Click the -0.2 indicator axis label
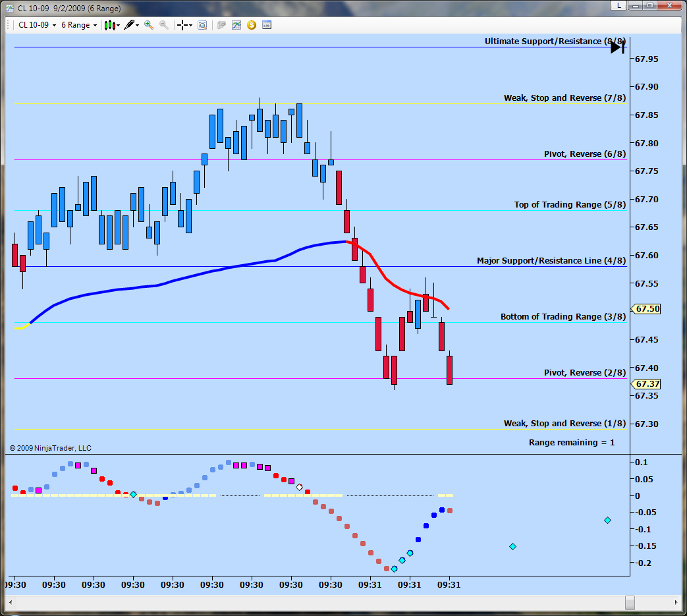This screenshot has height=616, width=687. tap(643, 563)
